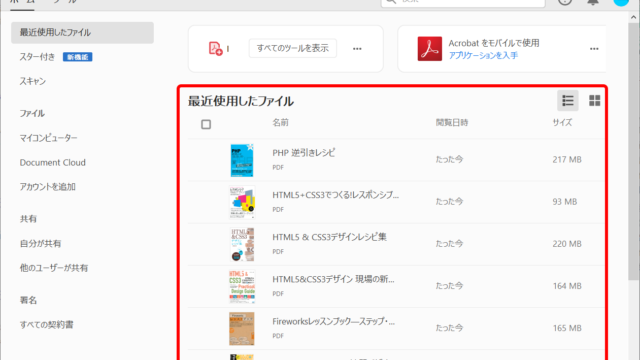Click the scrollbar up arrow
Viewport: 640px width, 360px height.
633,17
